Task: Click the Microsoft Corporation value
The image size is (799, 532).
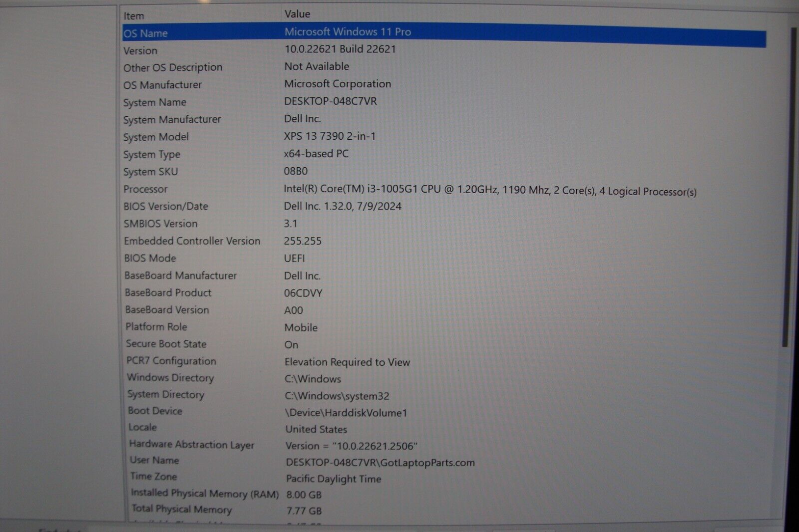Action: click(x=338, y=84)
